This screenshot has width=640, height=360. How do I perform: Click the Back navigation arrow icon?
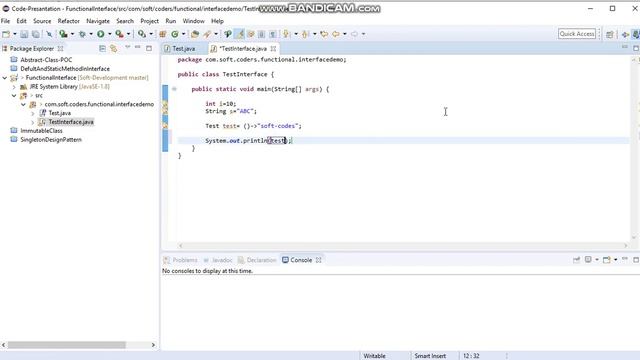[336, 34]
